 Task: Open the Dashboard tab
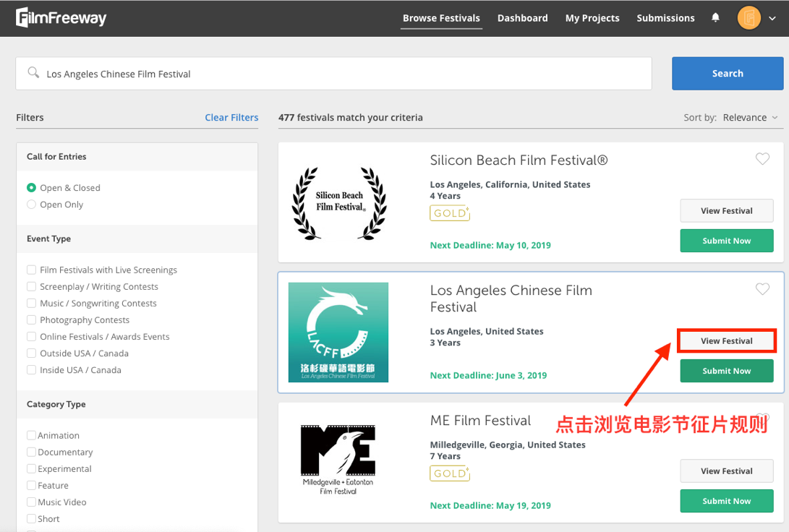click(x=522, y=18)
